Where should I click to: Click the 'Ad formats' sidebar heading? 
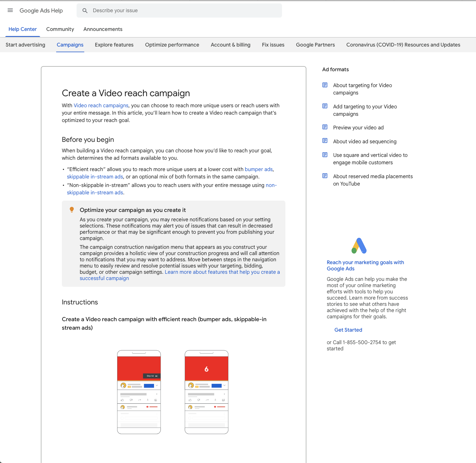(x=336, y=70)
